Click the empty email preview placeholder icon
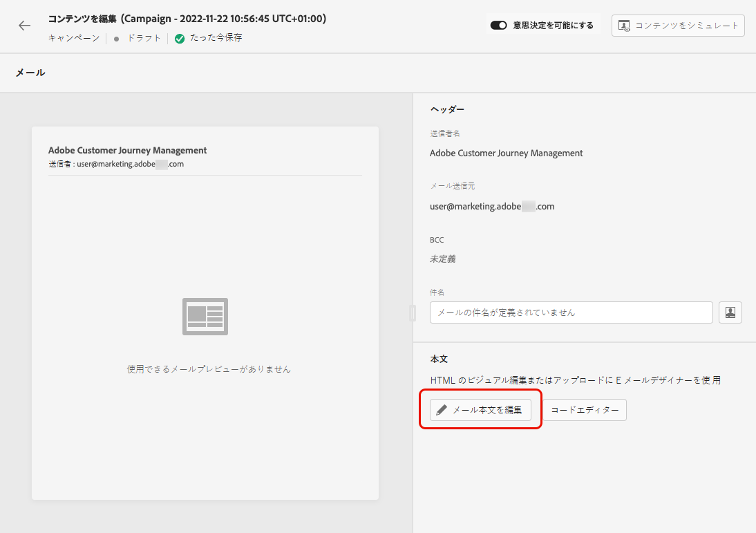The width and height of the screenshot is (756, 533). pos(205,317)
